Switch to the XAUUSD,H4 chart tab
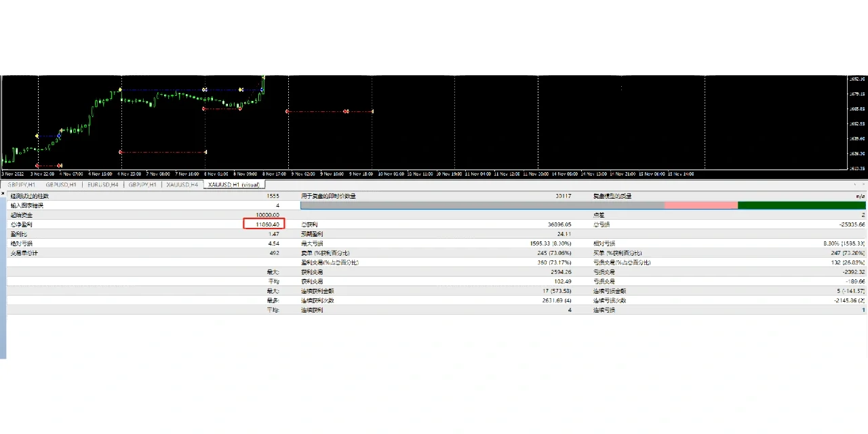Viewport: 868px width, 434px height. pyautogui.click(x=183, y=184)
